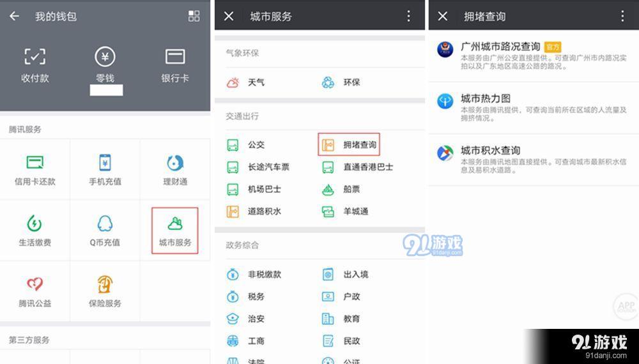The width and height of the screenshot is (639, 364).
Task: Open 环保 environmental service
Action: 341,82
